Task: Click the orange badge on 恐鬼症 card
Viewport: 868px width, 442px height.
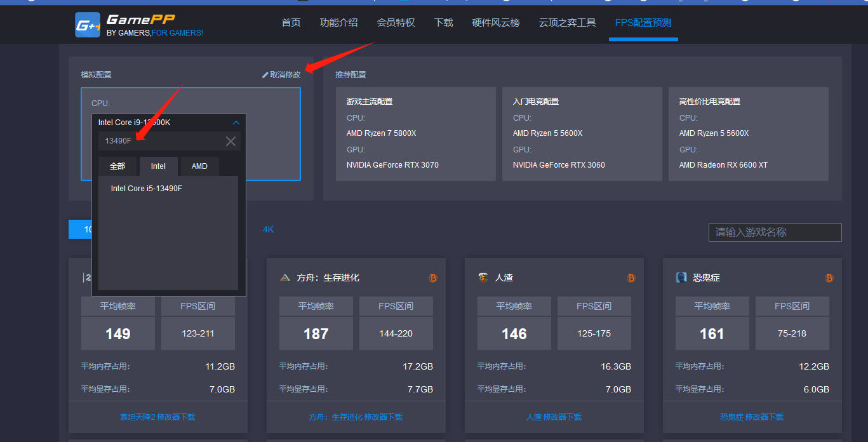Action: (x=829, y=278)
